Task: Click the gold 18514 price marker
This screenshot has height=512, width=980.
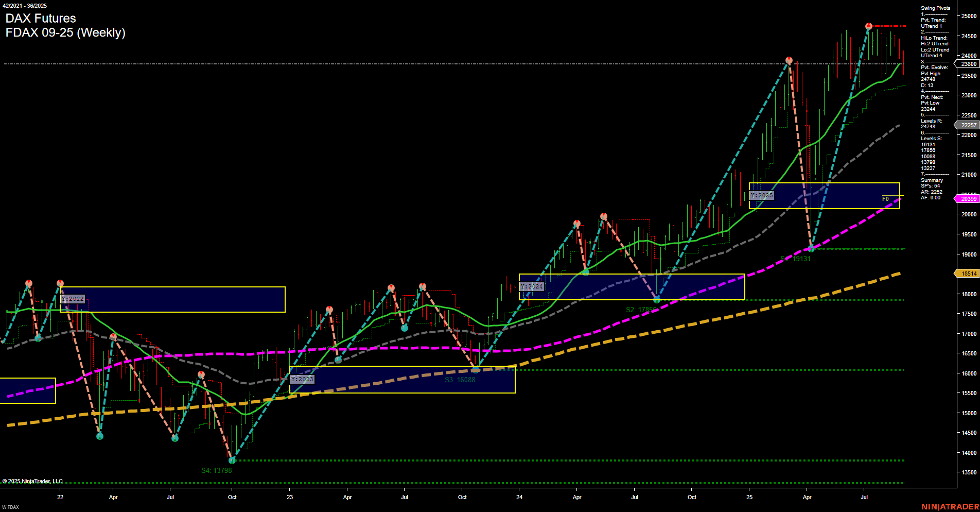Action: [968, 274]
